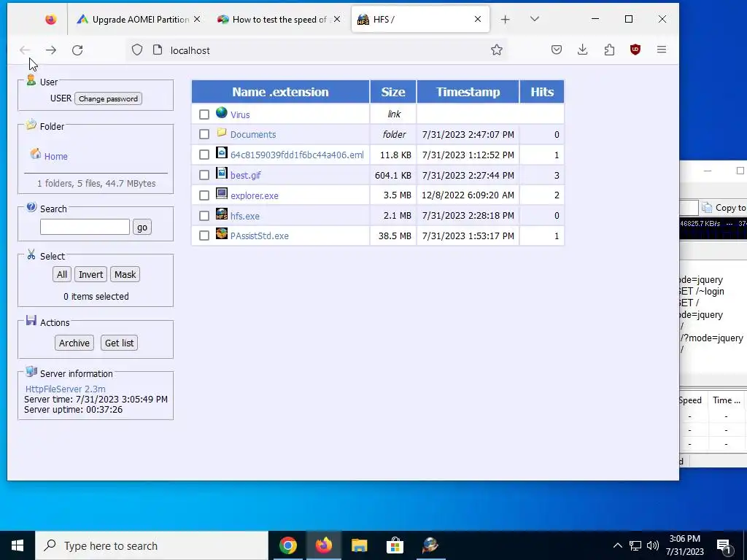Click the Get list button
This screenshot has height=560, width=747.
click(119, 343)
